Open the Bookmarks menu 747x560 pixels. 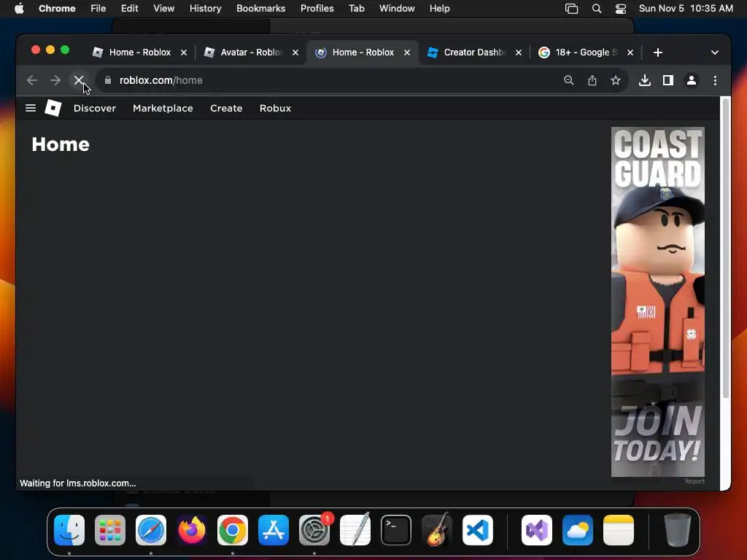[x=261, y=9]
